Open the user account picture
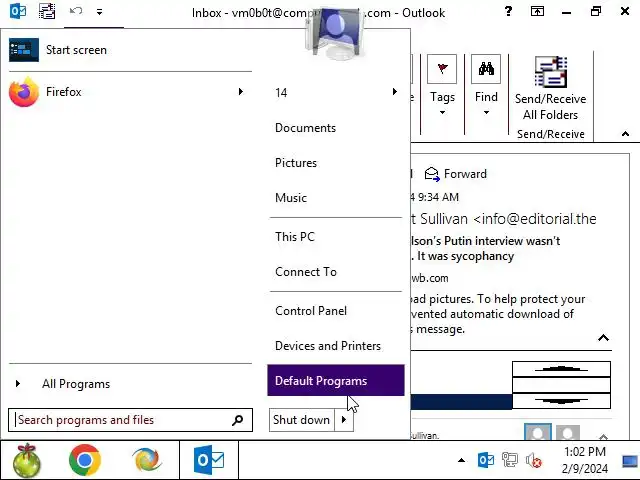The image size is (640, 480). [335, 33]
